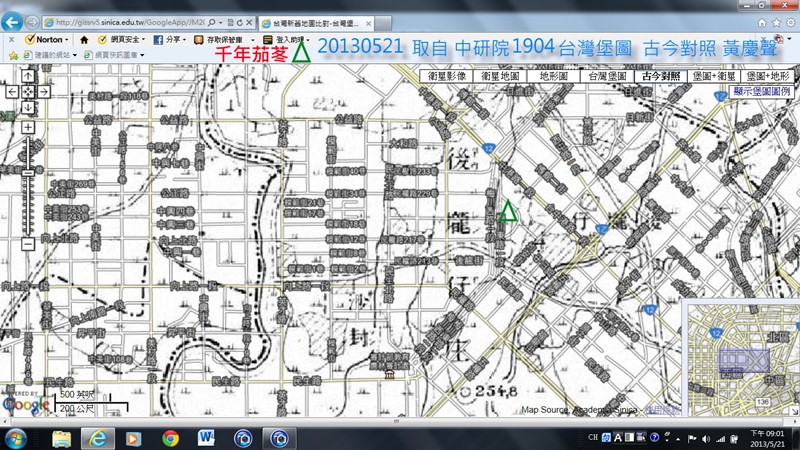
Task: Click the 使用條款 terms link
Action: (x=662, y=409)
